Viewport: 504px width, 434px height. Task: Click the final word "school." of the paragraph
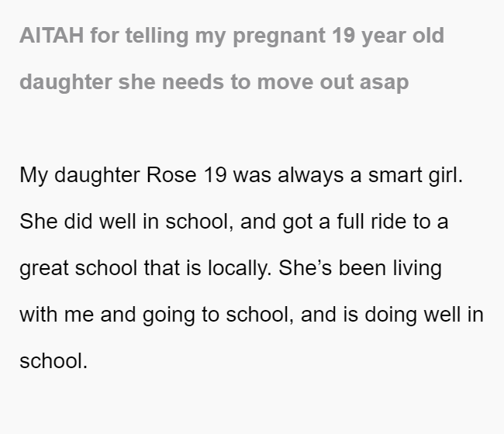54,361
